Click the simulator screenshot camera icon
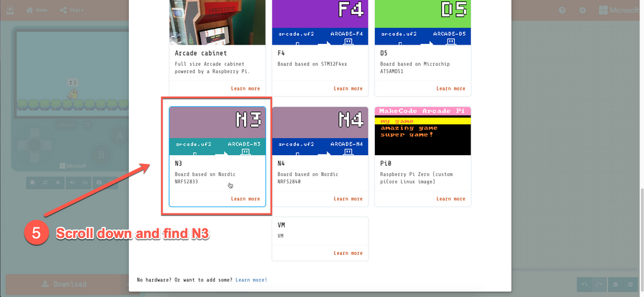The image size is (644, 297). click(98, 183)
